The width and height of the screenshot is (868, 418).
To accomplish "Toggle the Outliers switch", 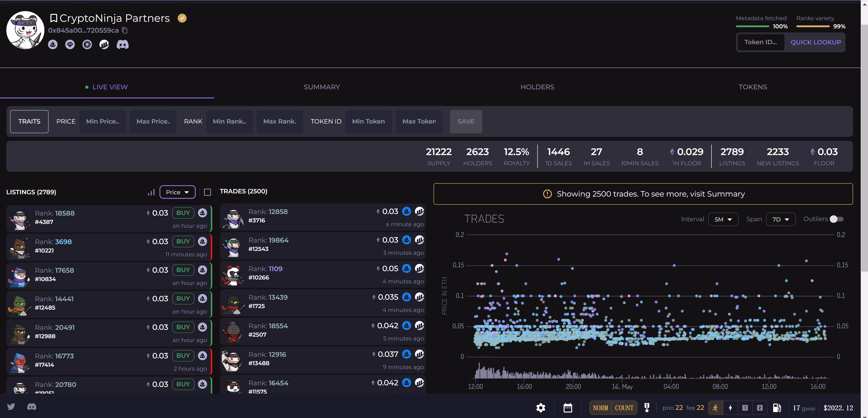I will coord(836,219).
